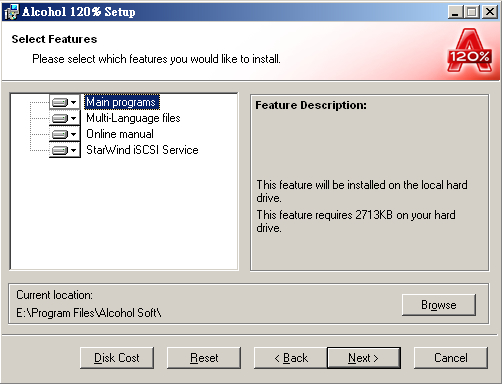Image resolution: width=502 pixels, height=384 pixels.
Task: Open the Disk Cost dialog
Action: pos(117,358)
